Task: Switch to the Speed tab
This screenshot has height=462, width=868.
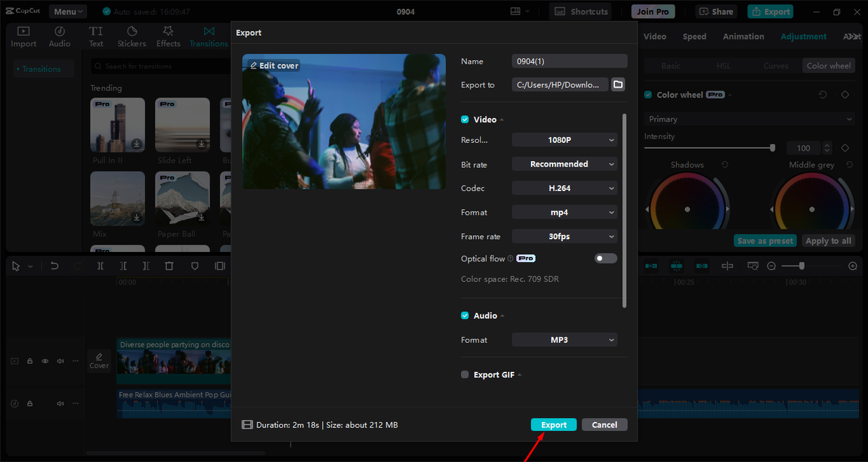Action: click(x=694, y=37)
